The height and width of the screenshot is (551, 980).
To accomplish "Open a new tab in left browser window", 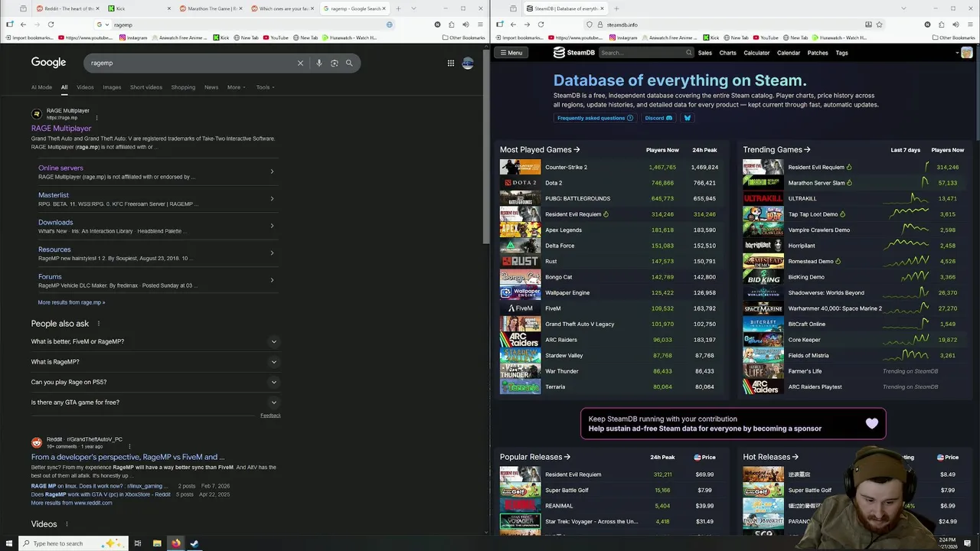I will (x=398, y=8).
